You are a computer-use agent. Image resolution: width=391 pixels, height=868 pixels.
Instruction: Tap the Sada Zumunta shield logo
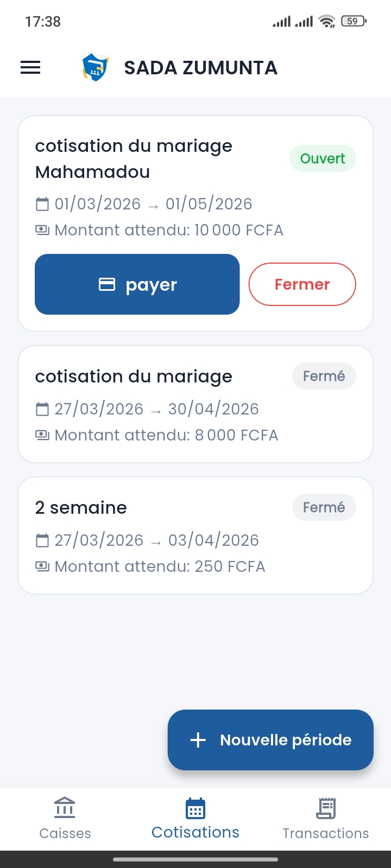(x=95, y=68)
